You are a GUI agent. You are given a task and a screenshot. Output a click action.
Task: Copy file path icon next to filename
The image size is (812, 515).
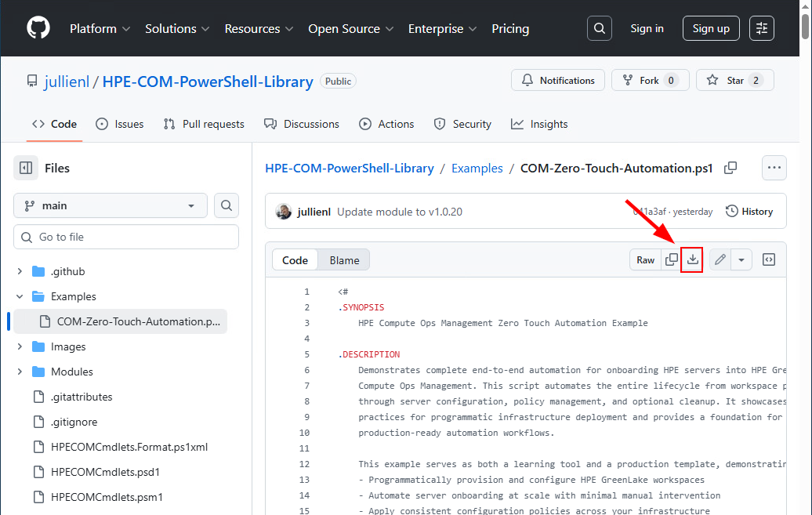coord(730,168)
